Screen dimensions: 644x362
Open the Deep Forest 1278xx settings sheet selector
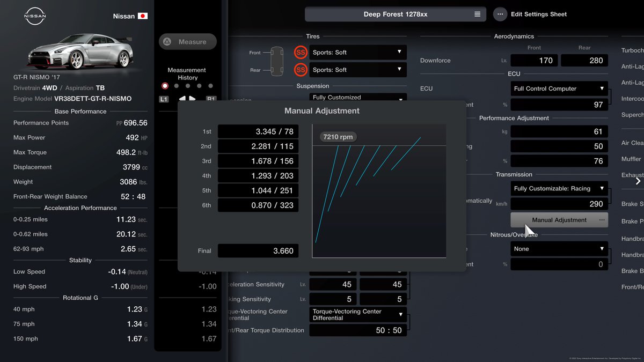(396, 14)
